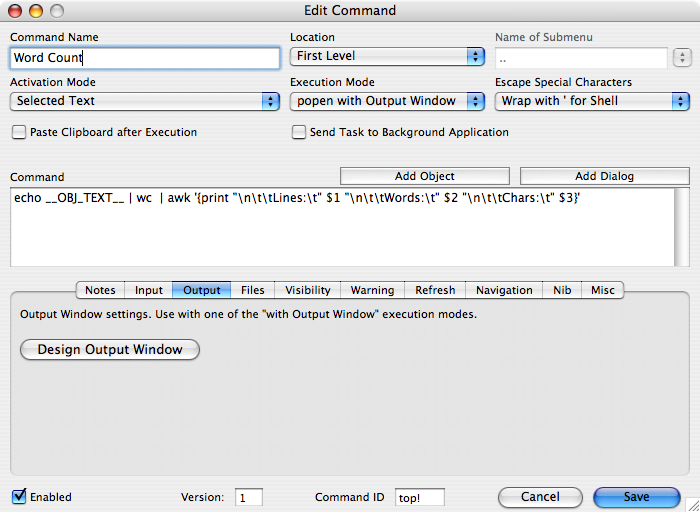The width and height of the screenshot is (700, 512).
Task: Switch to the Notes tab
Action: tap(100, 290)
